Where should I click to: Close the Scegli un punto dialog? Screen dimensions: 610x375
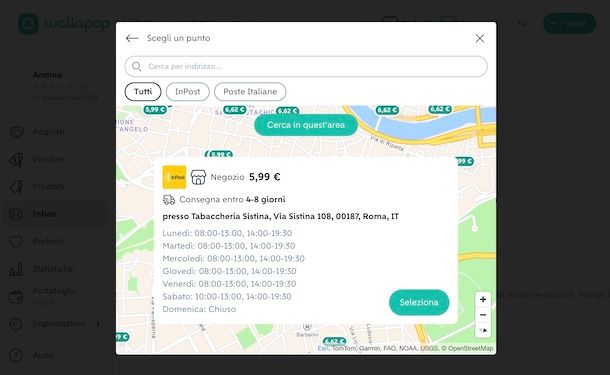480,38
